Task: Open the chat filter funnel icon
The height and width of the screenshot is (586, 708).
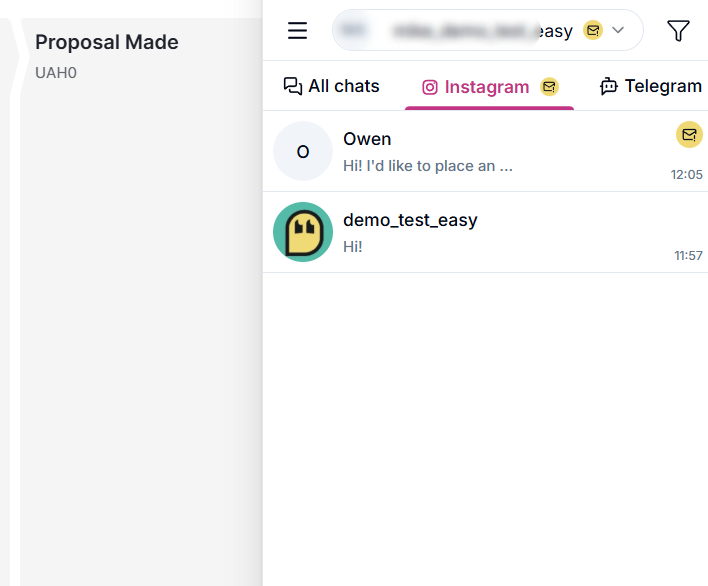Action: pyautogui.click(x=678, y=31)
